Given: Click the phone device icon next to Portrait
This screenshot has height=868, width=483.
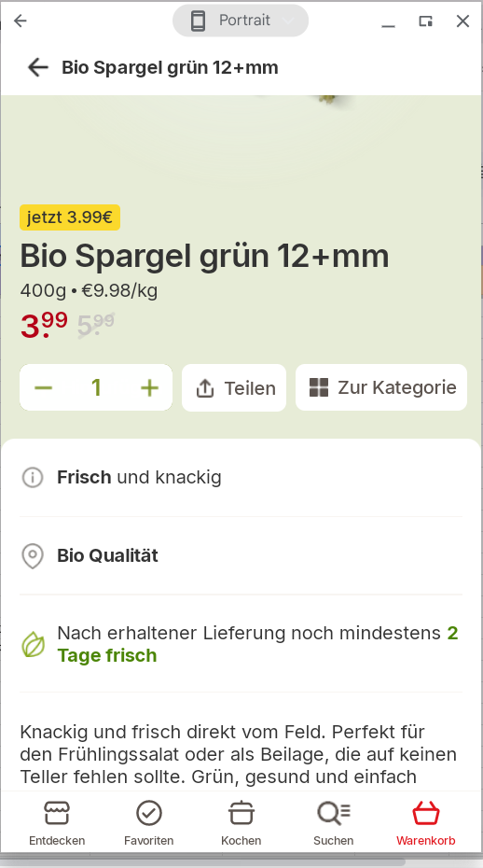Looking at the screenshot, I should pos(198,21).
